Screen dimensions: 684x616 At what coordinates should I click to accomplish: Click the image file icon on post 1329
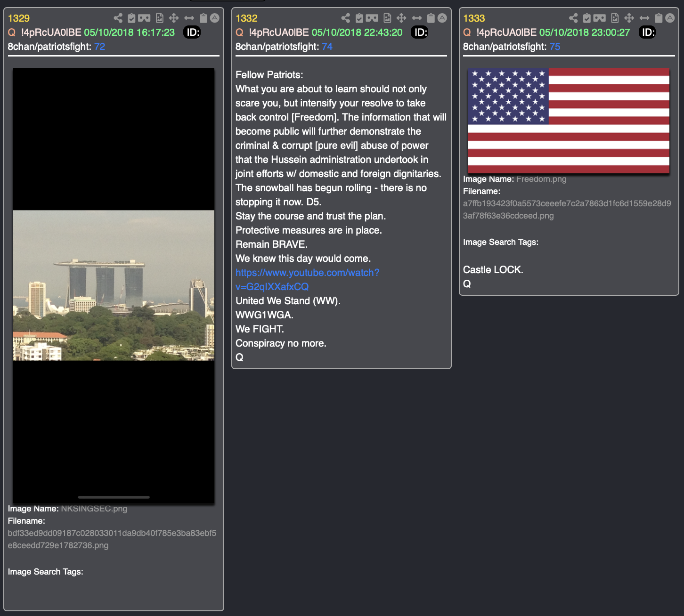(x=160, y=18)
